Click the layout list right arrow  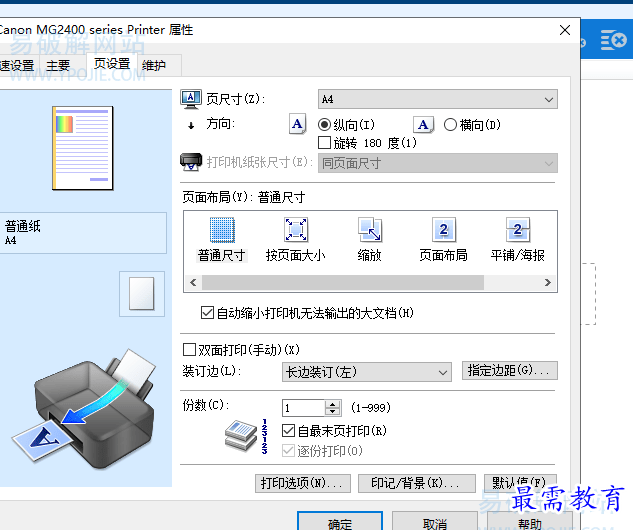547,283
